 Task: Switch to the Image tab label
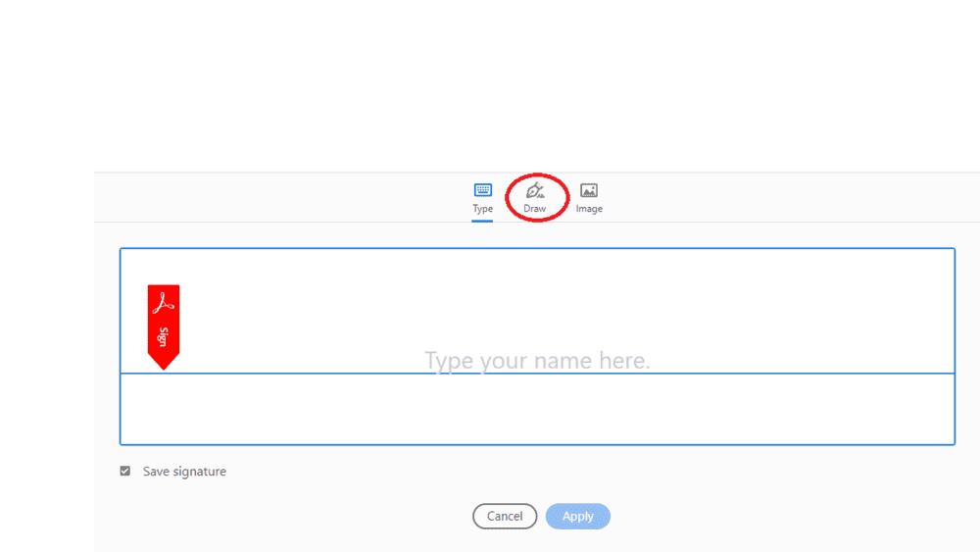589,209
